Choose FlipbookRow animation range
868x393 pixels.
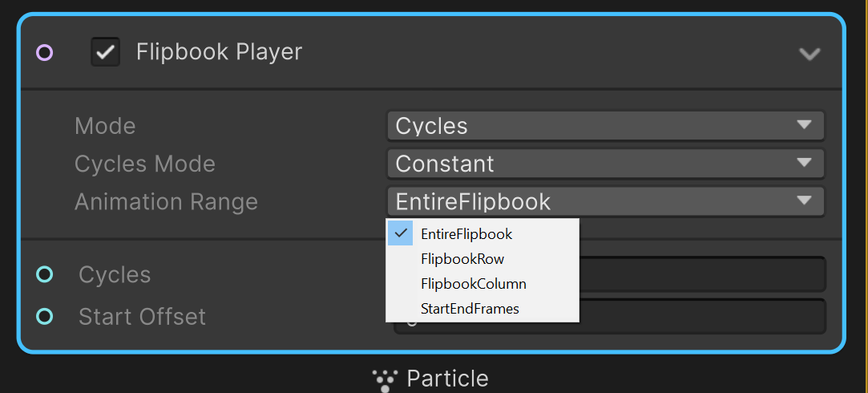(462, 259)
